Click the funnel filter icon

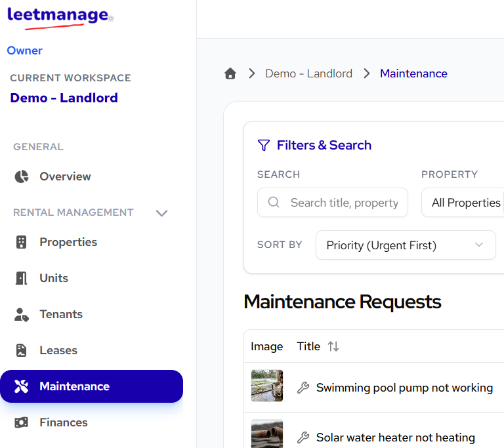264,145
